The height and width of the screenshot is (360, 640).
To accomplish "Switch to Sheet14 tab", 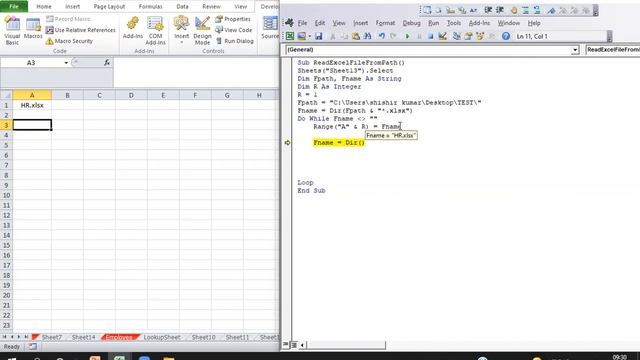I will [83, 337].
